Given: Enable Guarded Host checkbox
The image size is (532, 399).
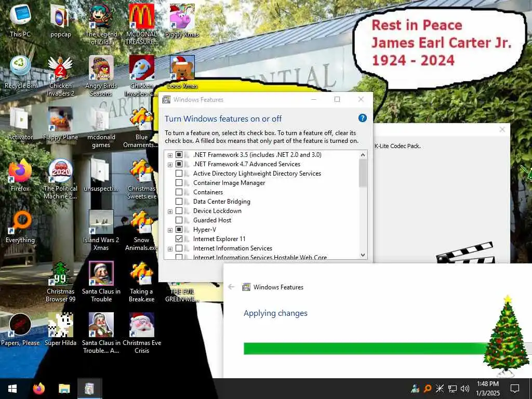Looking at the screenshot, I should coord(179,220).
